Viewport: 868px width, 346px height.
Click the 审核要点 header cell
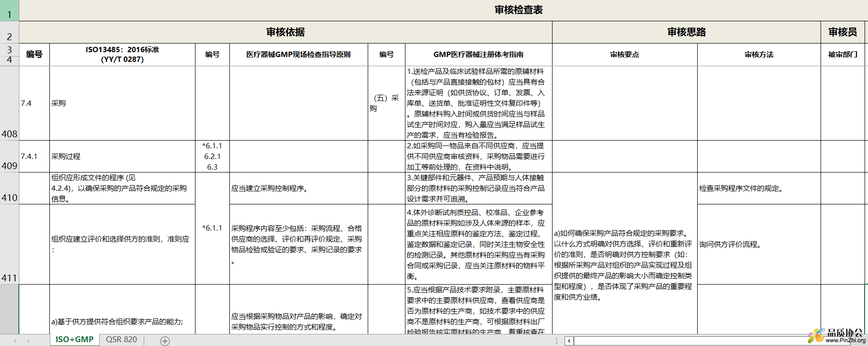click(x=625, y=55)
